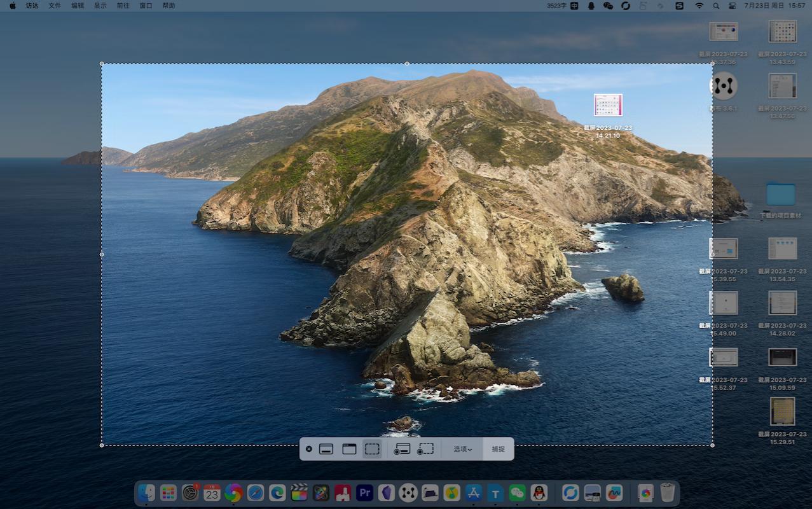Click the Wi-Fi status icon
Viewport: 812px width, 509px height.
[699, 6]
